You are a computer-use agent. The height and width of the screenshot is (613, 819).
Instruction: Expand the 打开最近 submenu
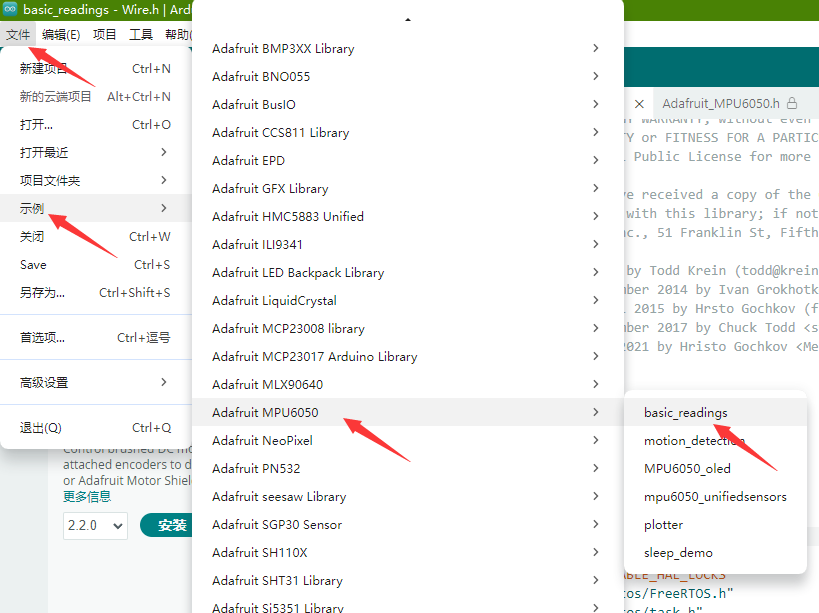tap(96, 152)
